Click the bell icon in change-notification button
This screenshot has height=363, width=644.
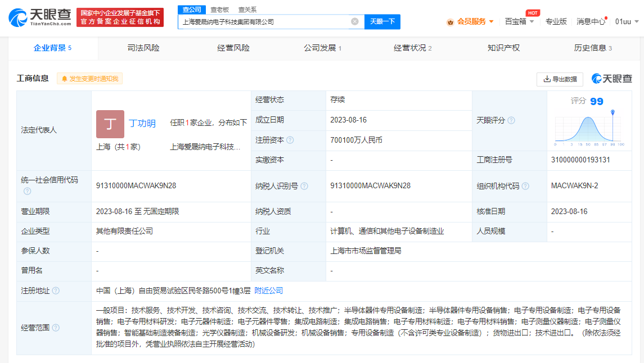(x=65, y=79)
